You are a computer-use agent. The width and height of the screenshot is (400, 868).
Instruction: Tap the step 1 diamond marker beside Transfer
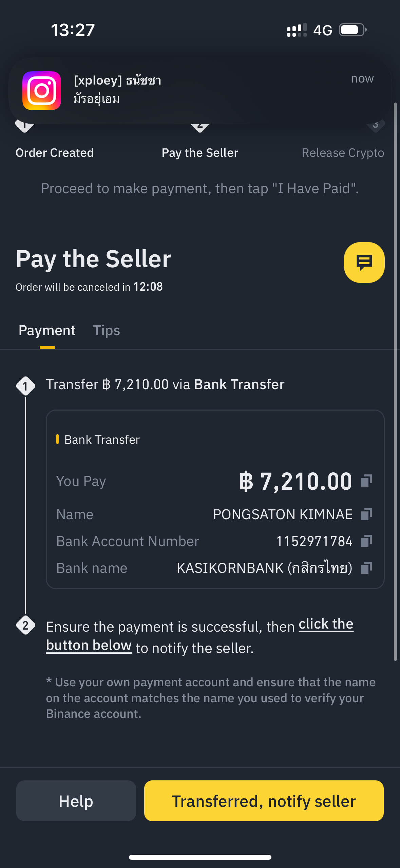coord(25,386)
